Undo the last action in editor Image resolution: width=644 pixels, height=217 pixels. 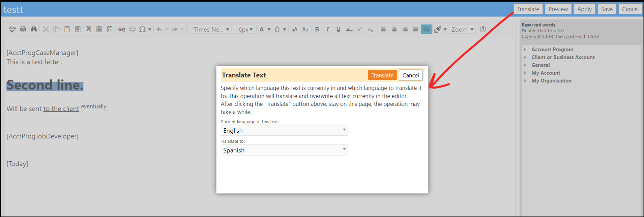[159, 29]
